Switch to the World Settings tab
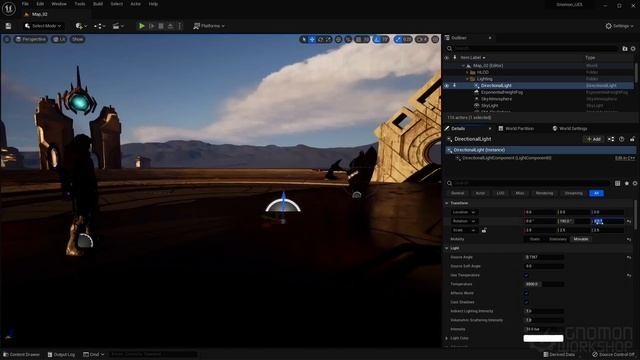 [569, 129]
